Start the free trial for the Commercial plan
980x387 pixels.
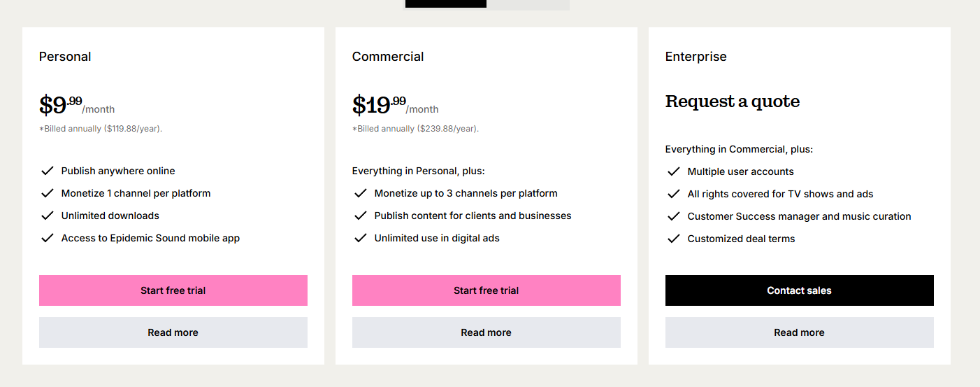click(x=486, y=290)
